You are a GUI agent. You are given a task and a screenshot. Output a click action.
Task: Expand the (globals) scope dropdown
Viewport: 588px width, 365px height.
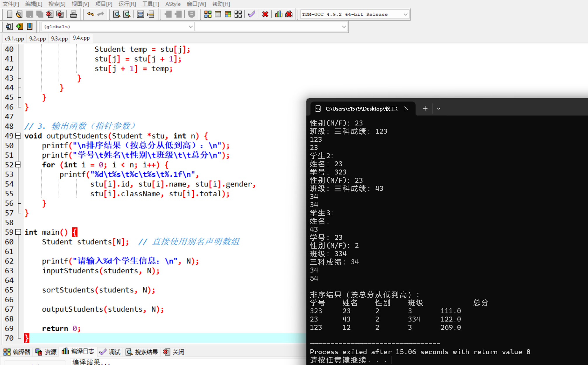(191, 27)
